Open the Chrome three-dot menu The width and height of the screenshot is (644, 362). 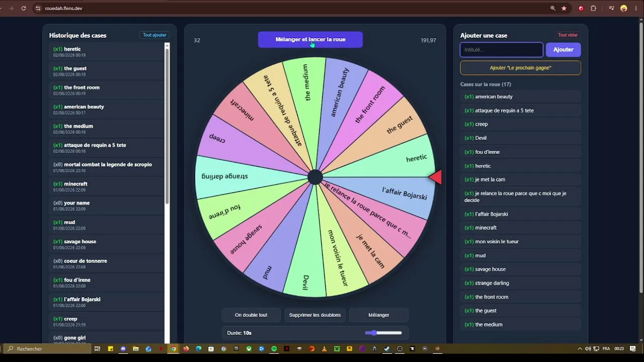tap(635, 9)
